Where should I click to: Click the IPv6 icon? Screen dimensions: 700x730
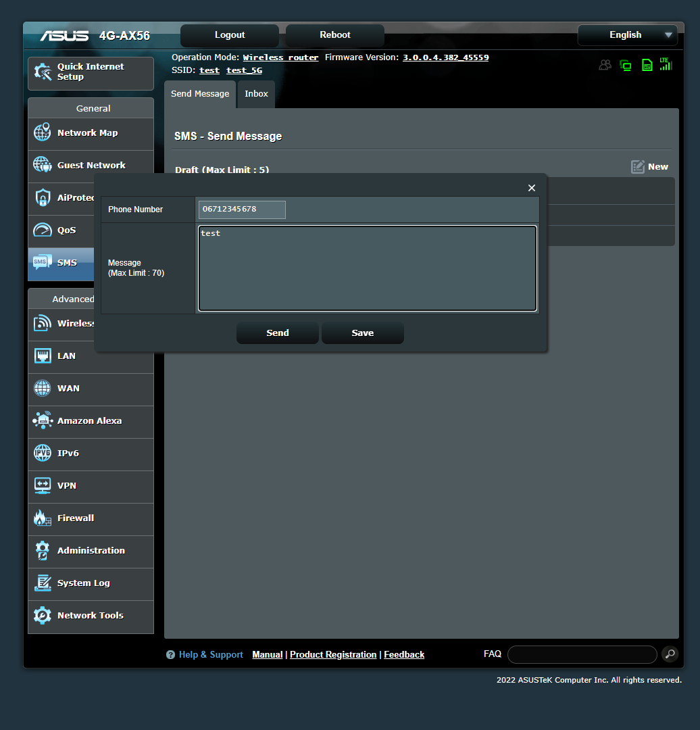point(43,452)
